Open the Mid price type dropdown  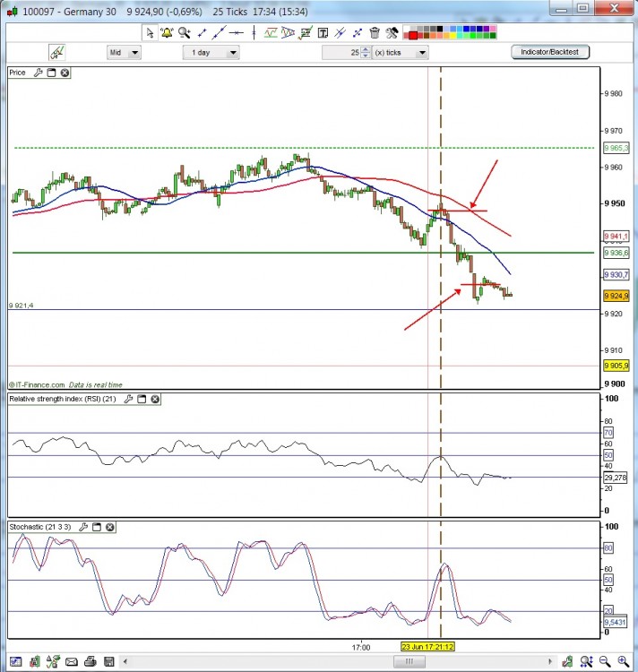coord(124,53)
